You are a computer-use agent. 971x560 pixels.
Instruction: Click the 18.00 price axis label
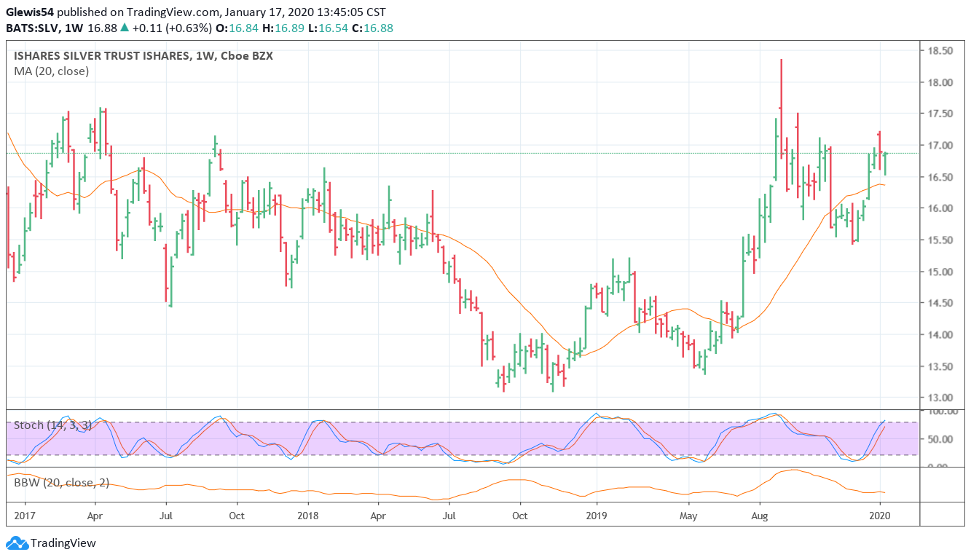(940, 82)
